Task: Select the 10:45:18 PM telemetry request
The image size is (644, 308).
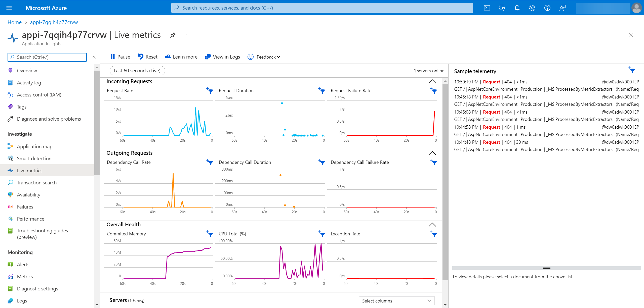Action: tap(546, 100)
